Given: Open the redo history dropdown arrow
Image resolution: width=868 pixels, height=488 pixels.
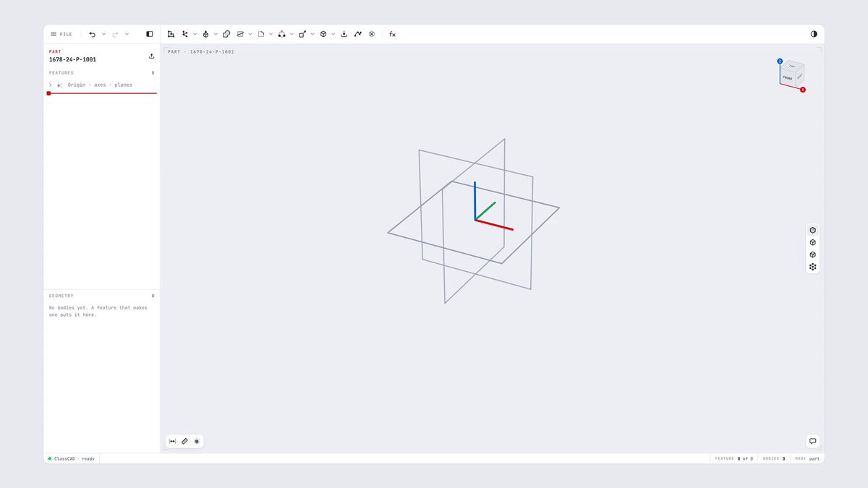Looking at the screenshot, I should coord(127,34).
